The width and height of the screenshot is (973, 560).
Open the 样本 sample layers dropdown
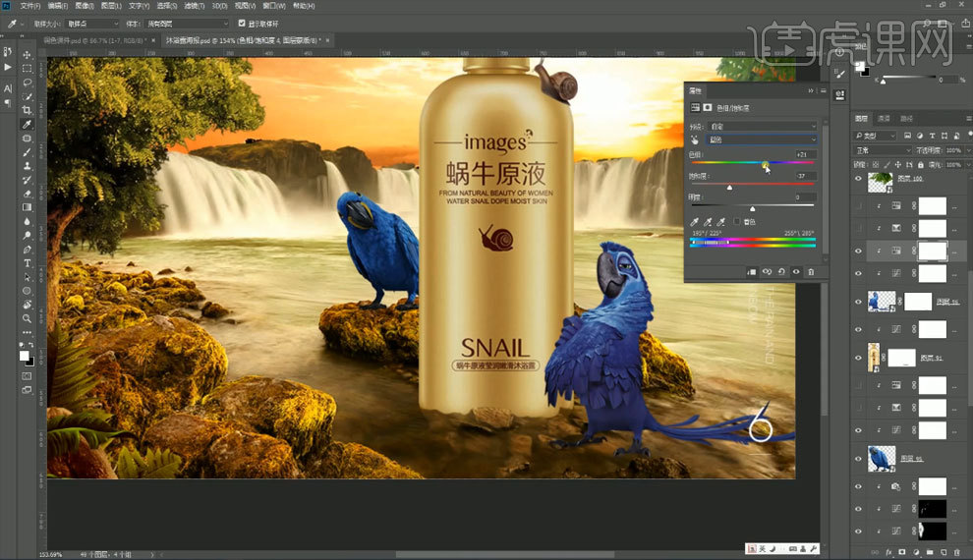coord(188,24)
